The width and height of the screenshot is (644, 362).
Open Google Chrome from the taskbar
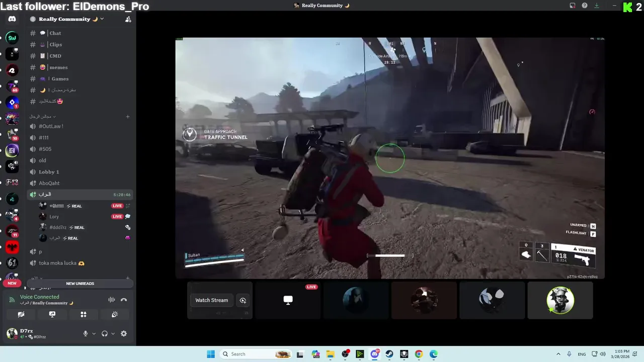coord(419,354)
